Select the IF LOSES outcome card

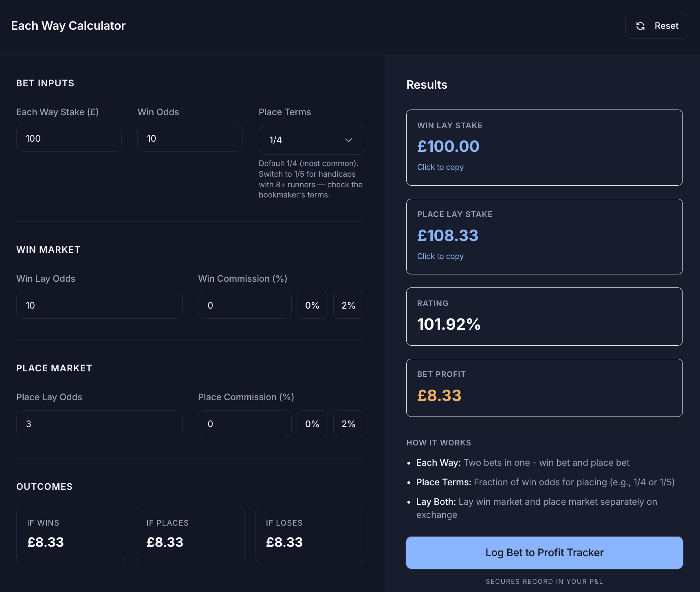pos(309,535)
